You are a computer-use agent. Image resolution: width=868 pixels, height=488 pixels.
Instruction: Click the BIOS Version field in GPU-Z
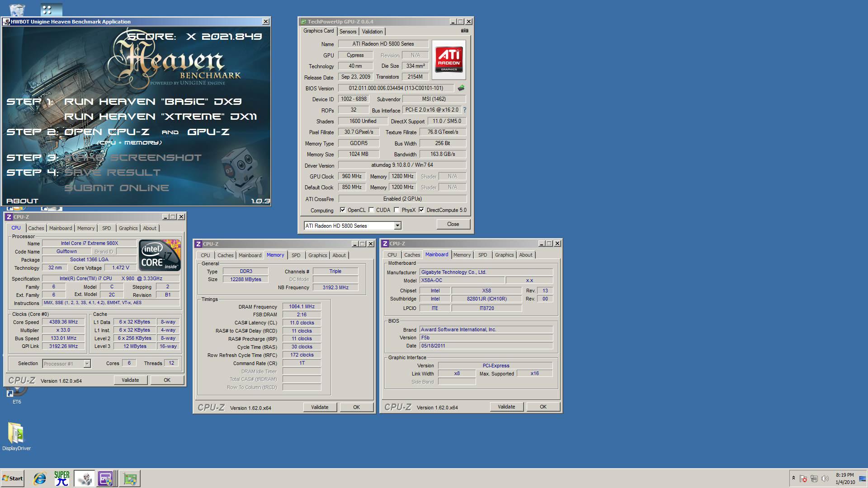click(x=396, y=88)
